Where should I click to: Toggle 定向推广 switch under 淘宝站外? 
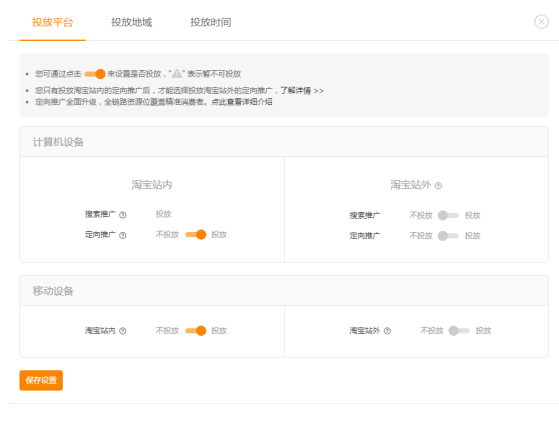coord(448,236)
